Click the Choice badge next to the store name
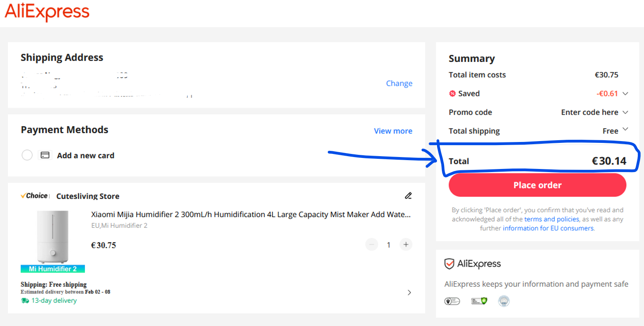Screen dimensions: 644x326 click(x=35, y=196)
